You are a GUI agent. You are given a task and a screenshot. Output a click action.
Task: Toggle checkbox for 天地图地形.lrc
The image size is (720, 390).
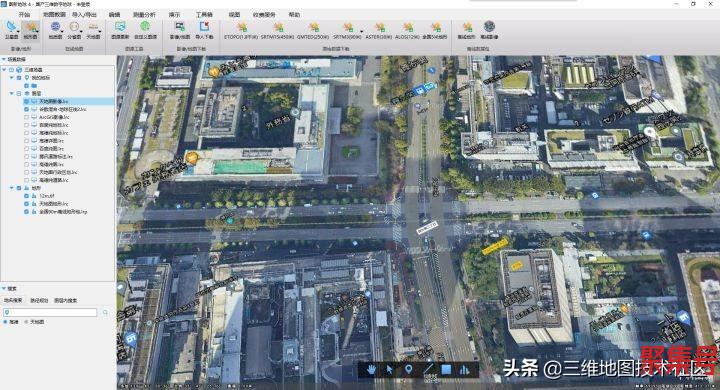pyautogui.click(x=26, y=203)
